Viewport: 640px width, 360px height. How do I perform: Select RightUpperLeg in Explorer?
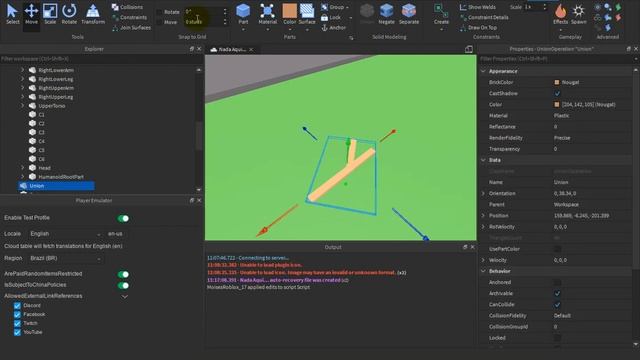[x=56, y=97]
